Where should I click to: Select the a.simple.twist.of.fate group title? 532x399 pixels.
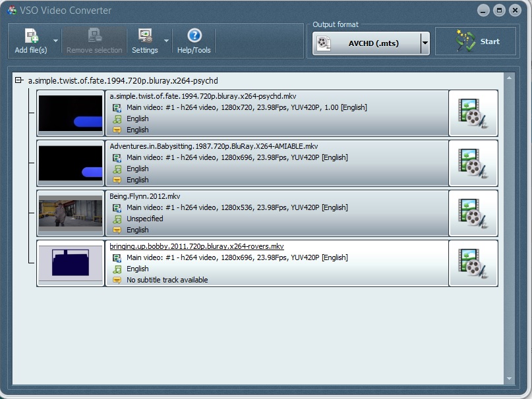[123, 81]
